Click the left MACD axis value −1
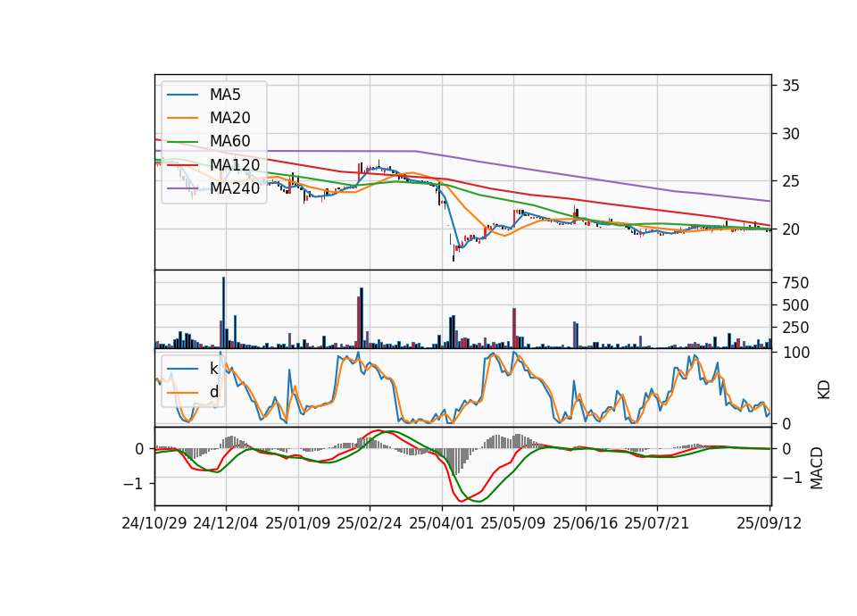This screenshot has width=857, height=616. [134, 484]
